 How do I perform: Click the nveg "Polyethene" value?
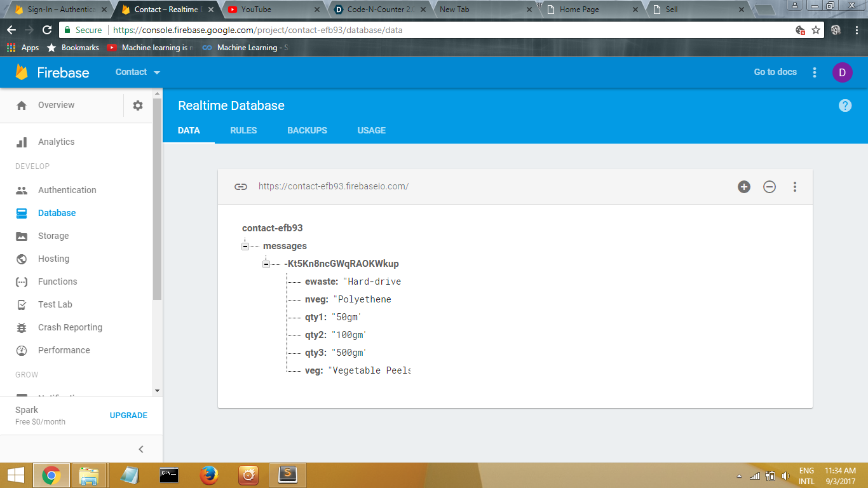[x=362, y=299]
